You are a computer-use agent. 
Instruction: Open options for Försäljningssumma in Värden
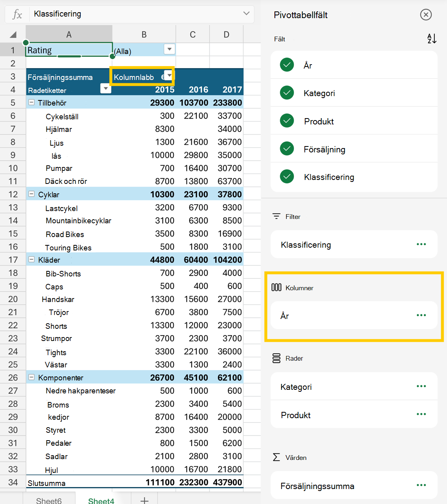coord(421,485)
